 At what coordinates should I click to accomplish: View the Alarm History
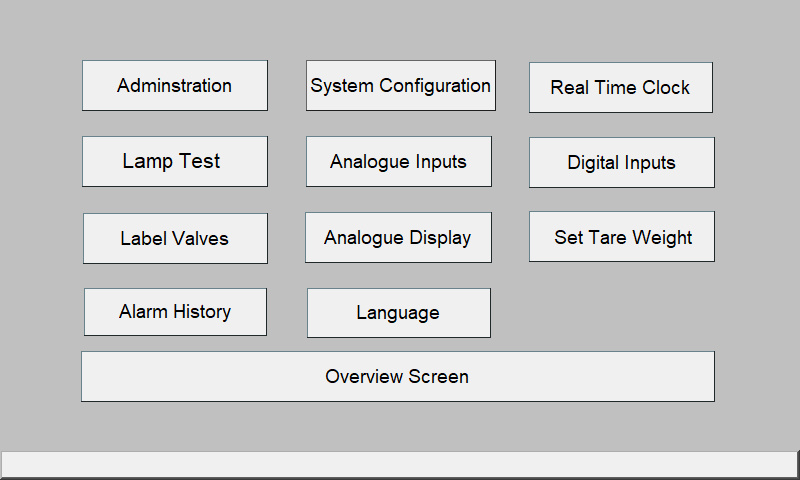(x=175, y=312)
